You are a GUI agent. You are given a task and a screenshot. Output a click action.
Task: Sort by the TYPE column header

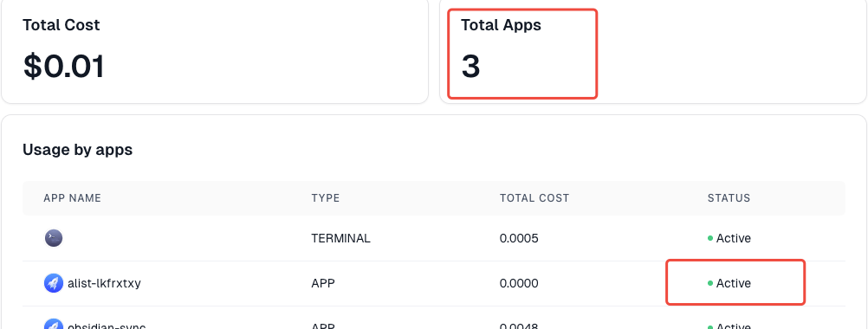point(326,198)
